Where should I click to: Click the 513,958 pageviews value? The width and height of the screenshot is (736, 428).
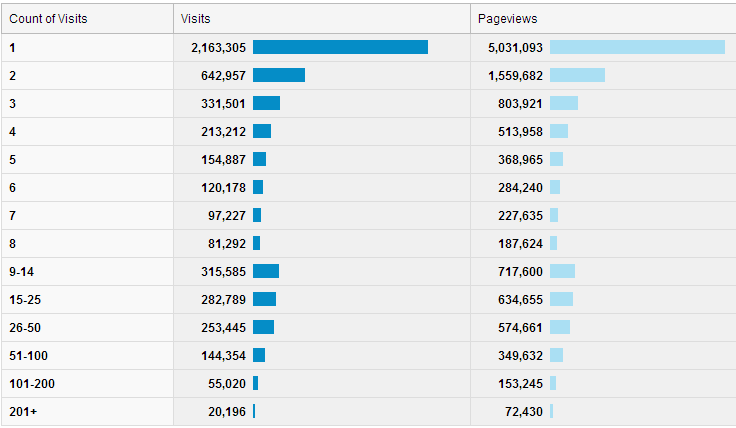tap(520, 131)
